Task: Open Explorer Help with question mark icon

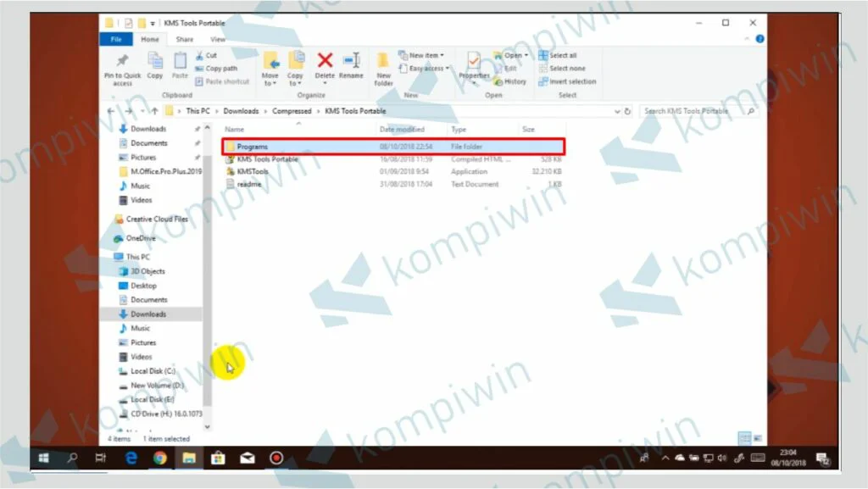Action: pyautogui.click(x=760, y=39)
